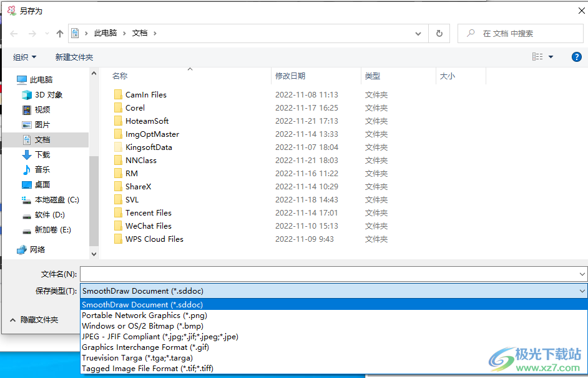Image resolution: width=588 pixels, height=378 pixels.
Task: Click the navigation pane scroll up arrow
Action: pyautogui.click(x=94, y=73)
